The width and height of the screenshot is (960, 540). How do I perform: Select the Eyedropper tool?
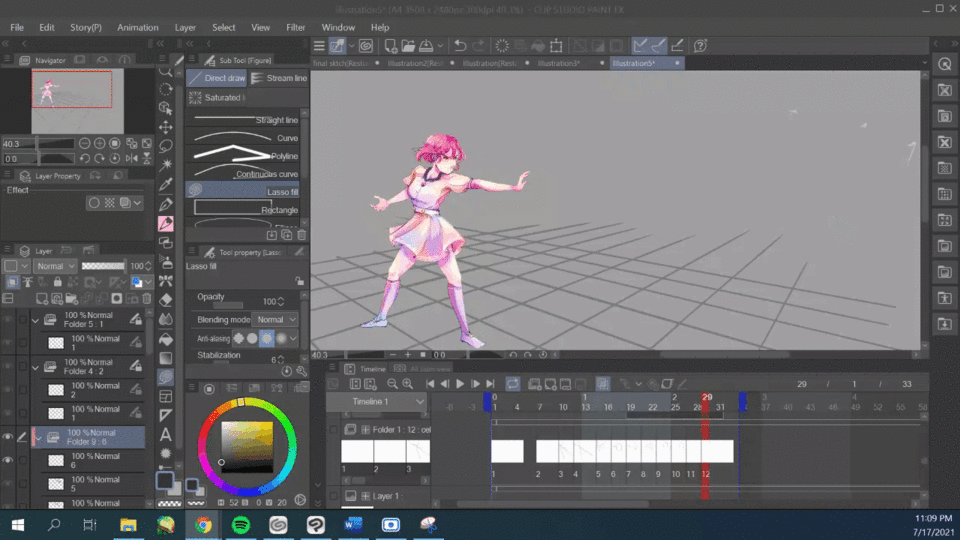[165, 184]
